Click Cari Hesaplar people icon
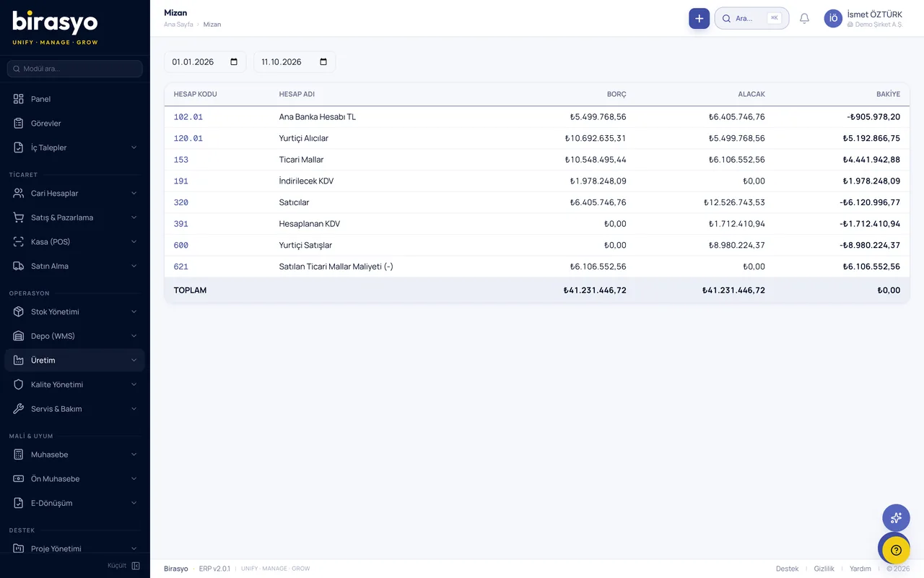The image size is (924, 578). (x=19, y=194)
